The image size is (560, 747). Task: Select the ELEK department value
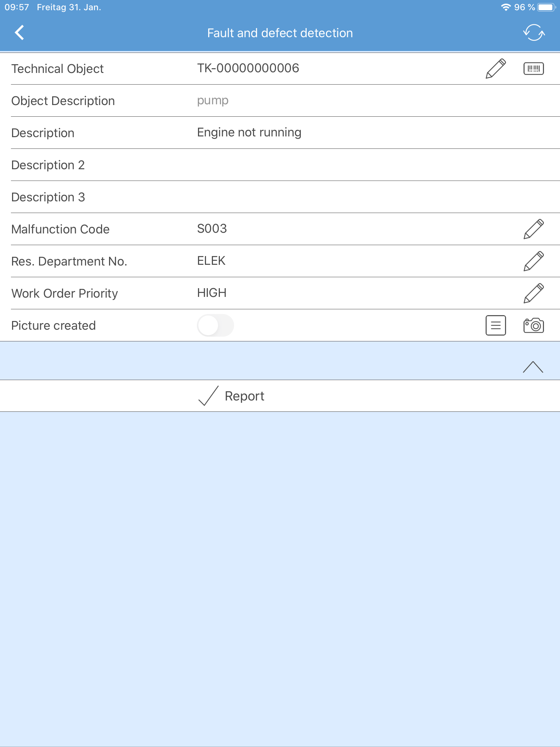pos(211,261)
